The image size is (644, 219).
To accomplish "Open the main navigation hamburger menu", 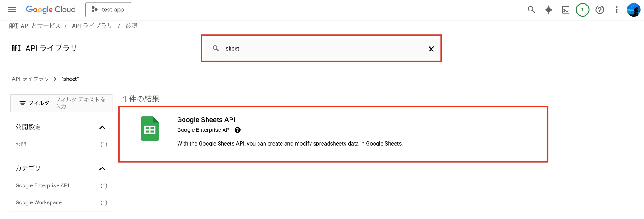I will pyautogui.click(x=12, y=10).
